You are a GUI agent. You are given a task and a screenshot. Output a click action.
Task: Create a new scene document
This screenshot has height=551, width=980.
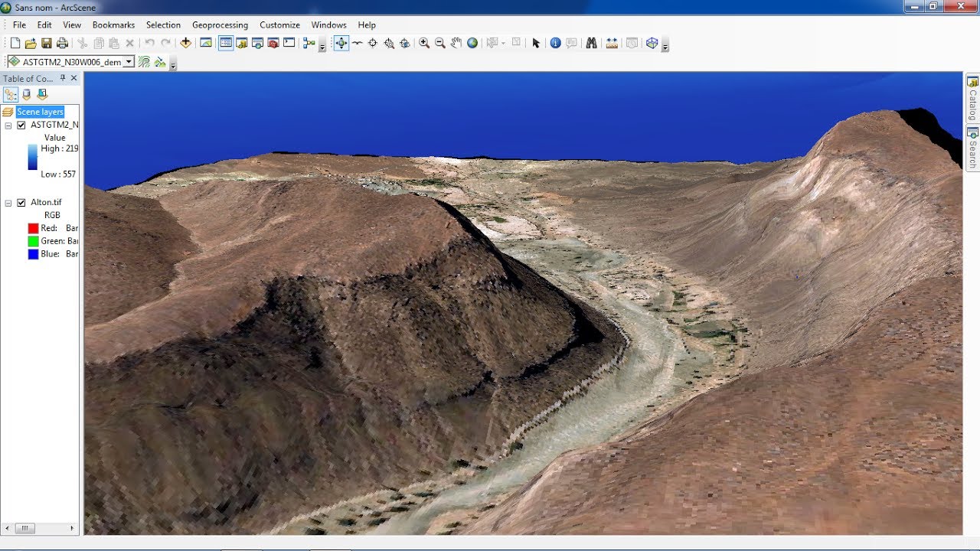point(15,44)
